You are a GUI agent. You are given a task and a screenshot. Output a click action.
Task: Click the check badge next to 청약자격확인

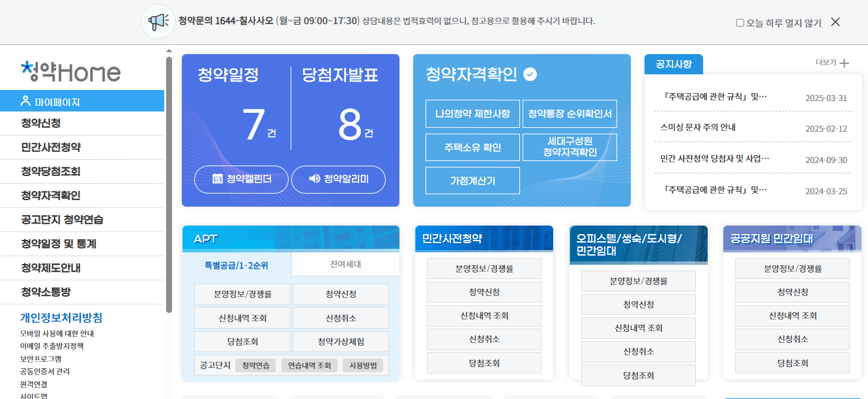530,74
